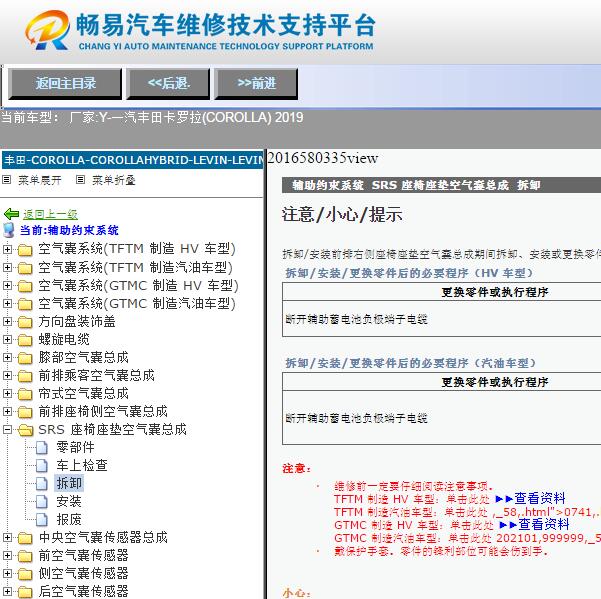Open the 报废 page
Image resolution: width=601 pixels, height=599 pixels.
69,519
